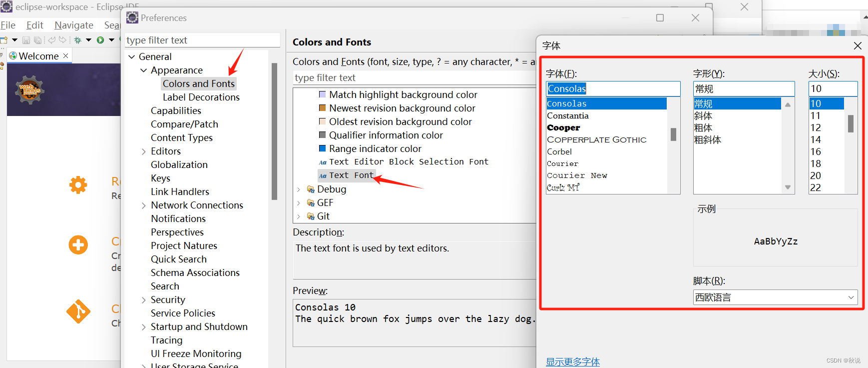Focus the font name input field

pos(613,88)
